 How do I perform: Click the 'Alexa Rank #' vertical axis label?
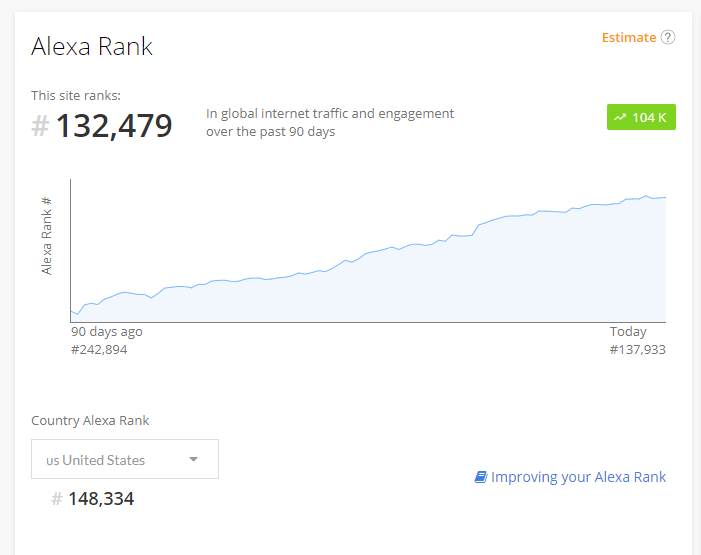(47, 236)
